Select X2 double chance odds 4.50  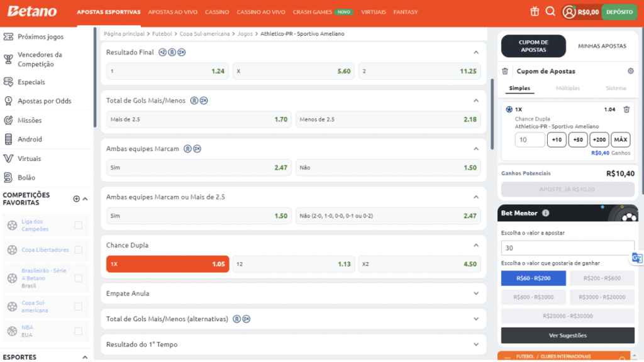(419, 264)
